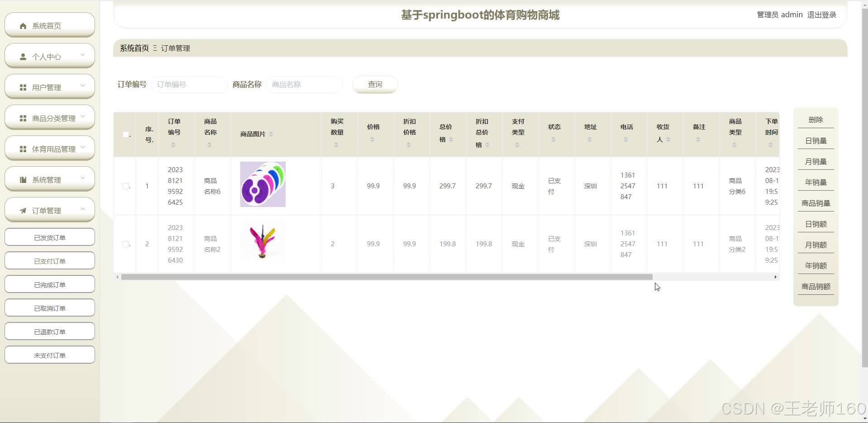Sort by 电话 column arrows

pyautogui.click(x=625, y=139)
